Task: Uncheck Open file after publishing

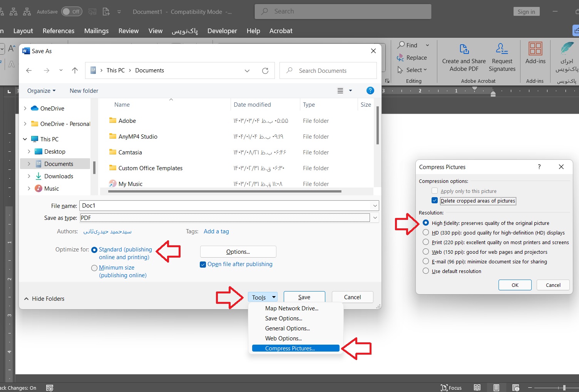Action: click(x=203, y=265)
